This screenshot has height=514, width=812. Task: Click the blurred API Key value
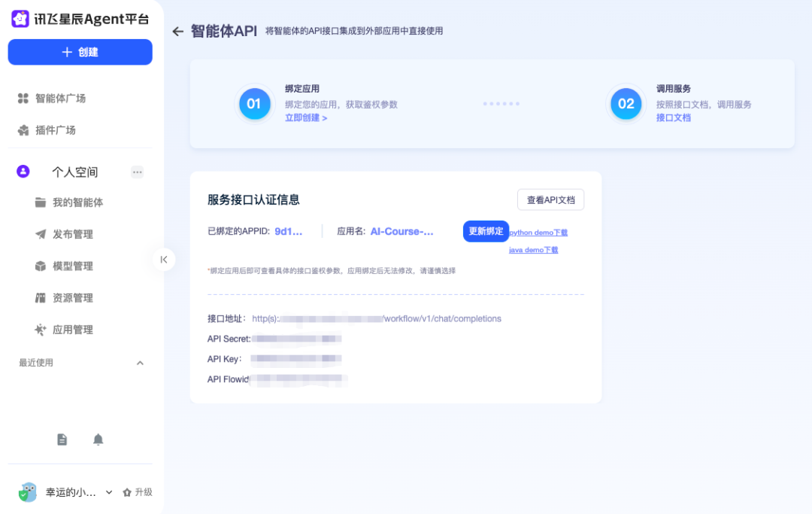(x=296, y=358)
